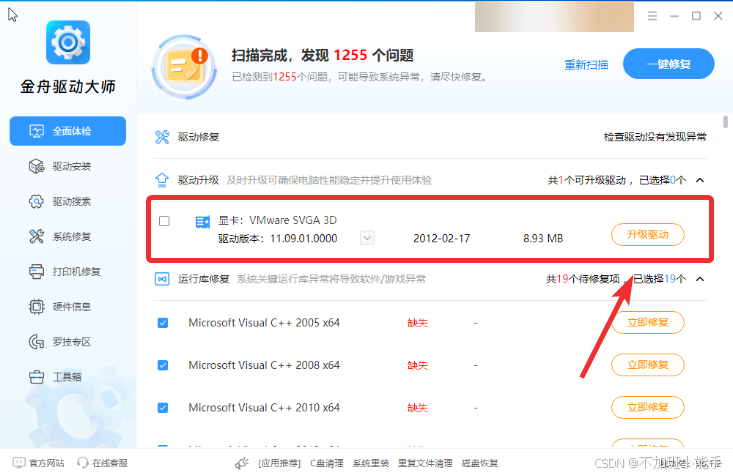Click the headset icon beside 在线客服
Viewport: 733px width, 476px height.
(x=83, y=463)
